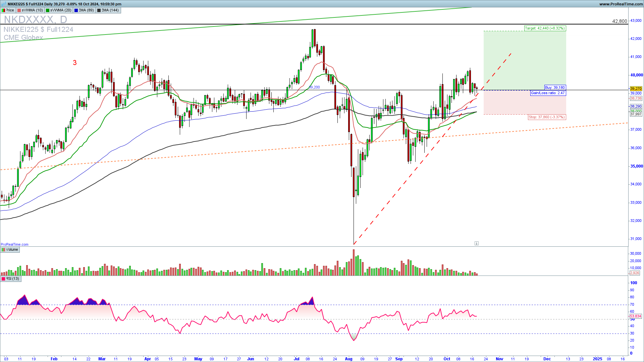The height and width of the screenshot is (362, 644).
Task: Click the candlestick chart icon in title bar
Action: pos(4,4)
